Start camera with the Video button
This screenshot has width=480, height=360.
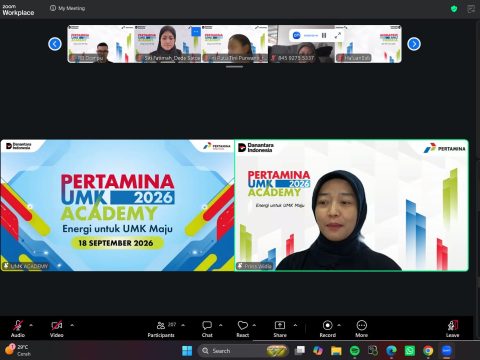pyautogui.click(x=57, y=329)
